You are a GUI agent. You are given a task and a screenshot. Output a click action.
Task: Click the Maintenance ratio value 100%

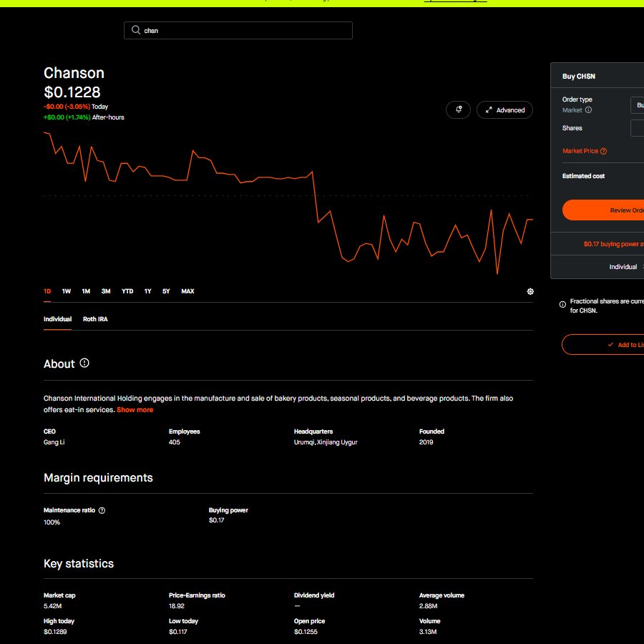point(52,522)
